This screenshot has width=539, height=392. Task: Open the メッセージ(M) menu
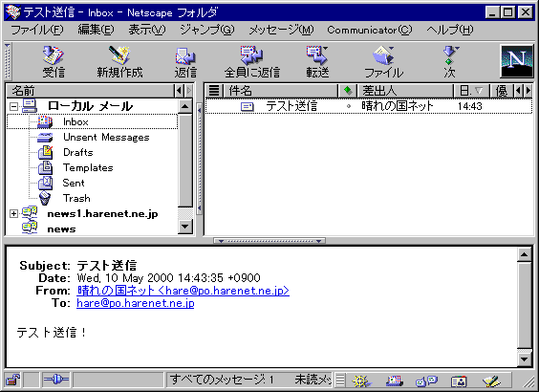tap(281, 30)
